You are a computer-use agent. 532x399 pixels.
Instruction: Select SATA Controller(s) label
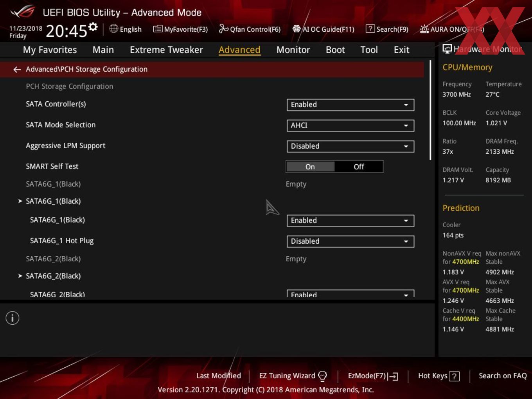(56, 104)
